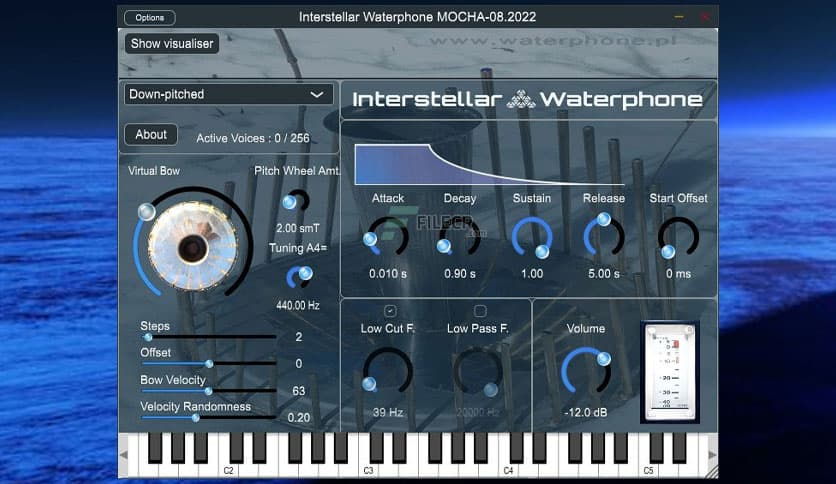Screen dimensions: 836x484
Task: Click the level meter display
Action: [670, 372]
